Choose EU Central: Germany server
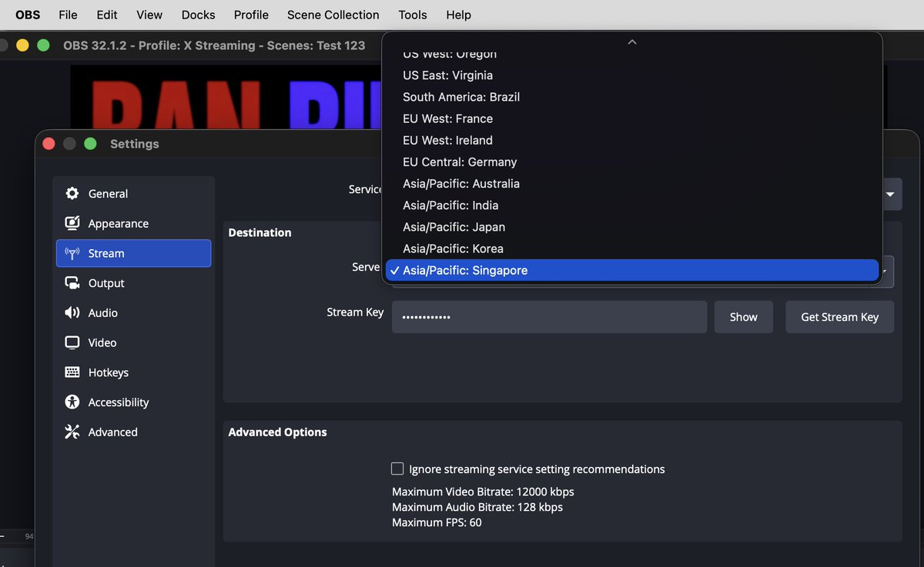 pos(632,162)
